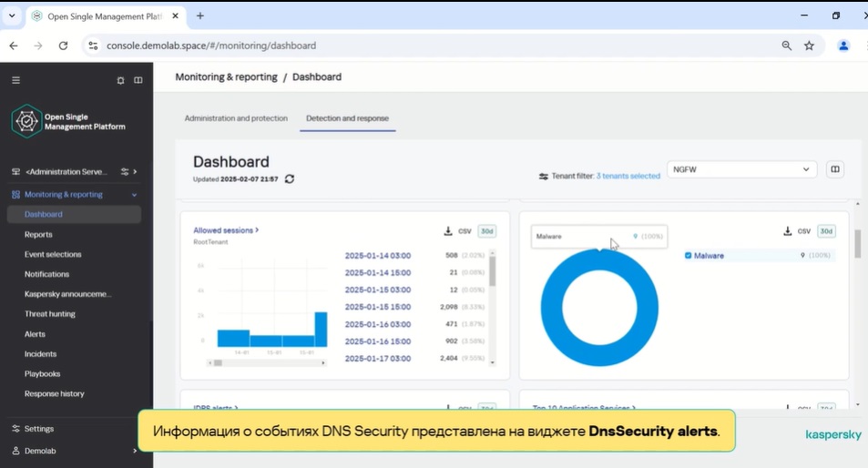868x468 pixels.
Task: Click the Tenant filter sliders icon
Action: point(544,176)
